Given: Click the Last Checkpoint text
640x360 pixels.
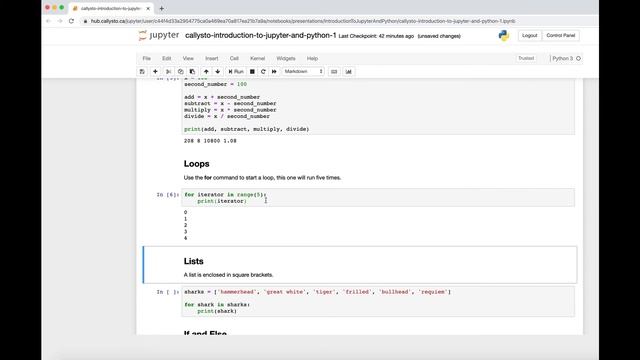Looking at the screenshot, I should (x=376, y=36).
